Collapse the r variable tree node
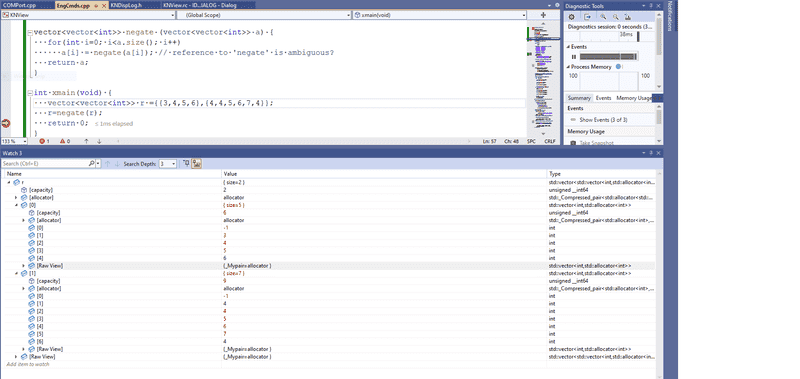800x379 pixels. tap(9, 182)
